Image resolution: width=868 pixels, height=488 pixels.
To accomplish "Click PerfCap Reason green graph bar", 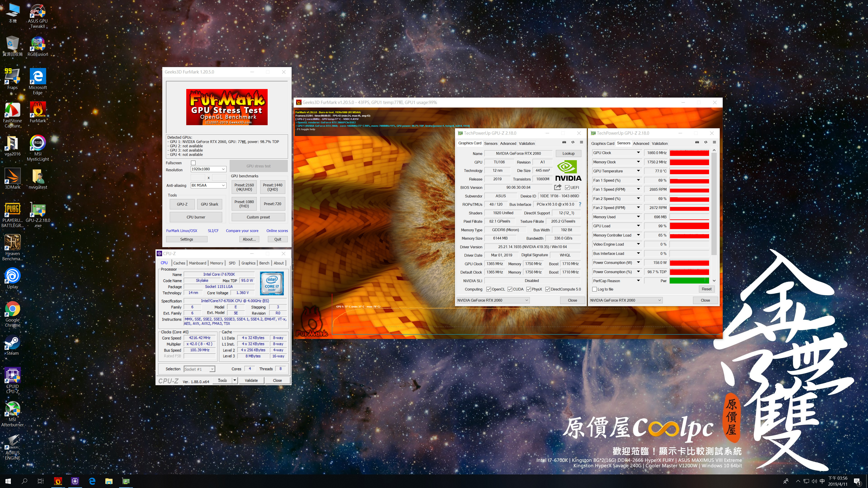I will [x=689, y=281].
